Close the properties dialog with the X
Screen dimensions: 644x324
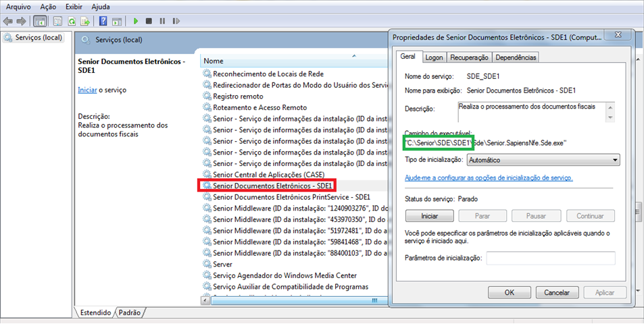618,35
